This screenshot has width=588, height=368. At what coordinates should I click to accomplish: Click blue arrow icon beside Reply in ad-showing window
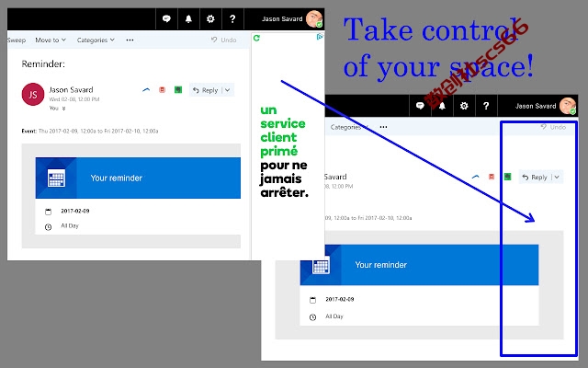(x=146, y=90)
